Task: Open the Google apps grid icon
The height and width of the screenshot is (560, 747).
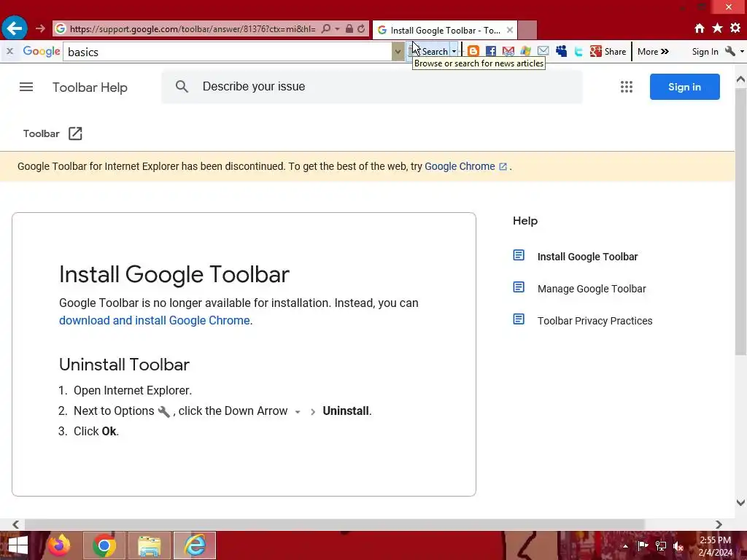Action: point(627,87)
